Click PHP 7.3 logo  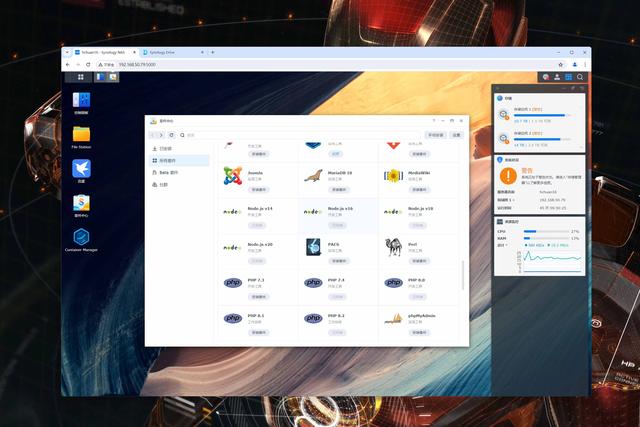pos(233,282)
